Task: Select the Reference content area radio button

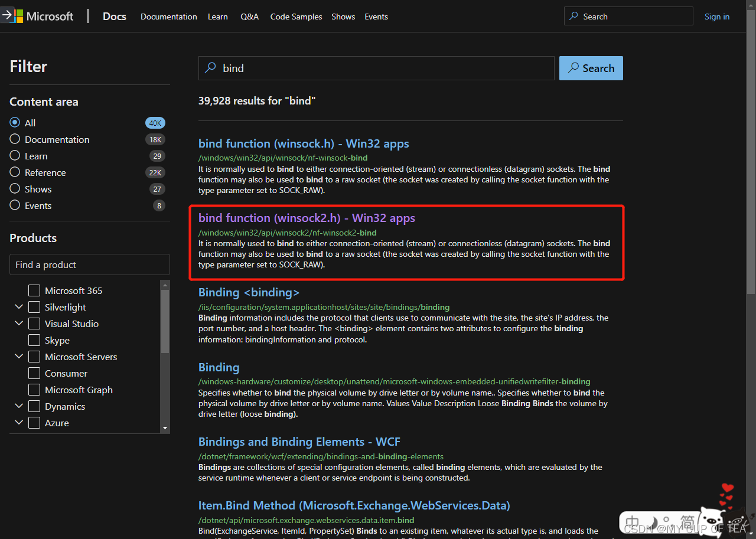Action: [x=15, y=172]
